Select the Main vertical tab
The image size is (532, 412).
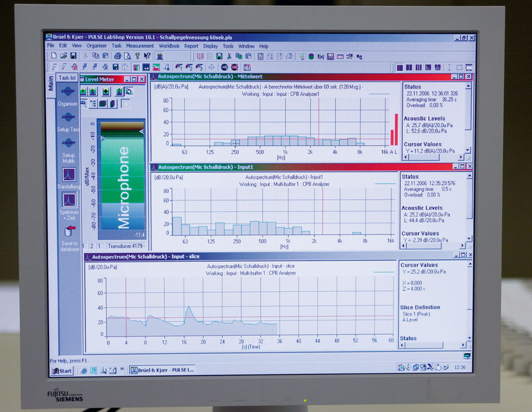[51, 83]
